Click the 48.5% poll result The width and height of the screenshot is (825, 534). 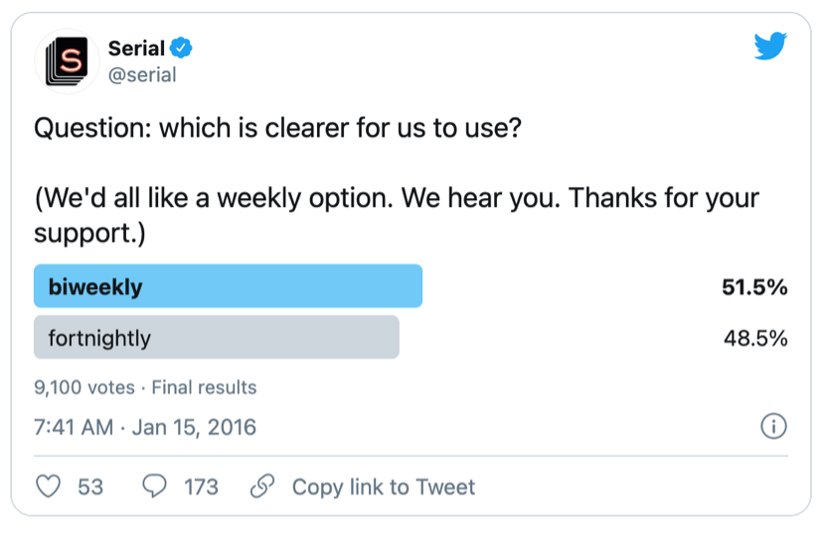(x=755, y=338)
